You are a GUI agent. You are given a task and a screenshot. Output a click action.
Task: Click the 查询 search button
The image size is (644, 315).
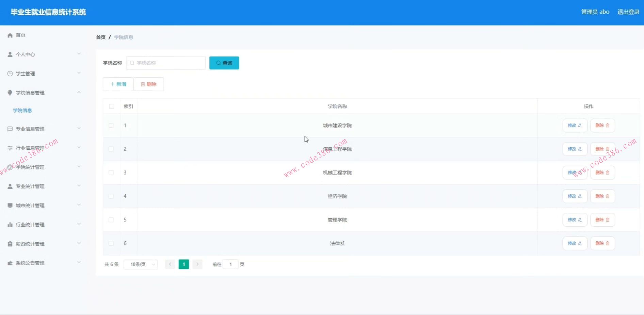(x=224, y=63)
